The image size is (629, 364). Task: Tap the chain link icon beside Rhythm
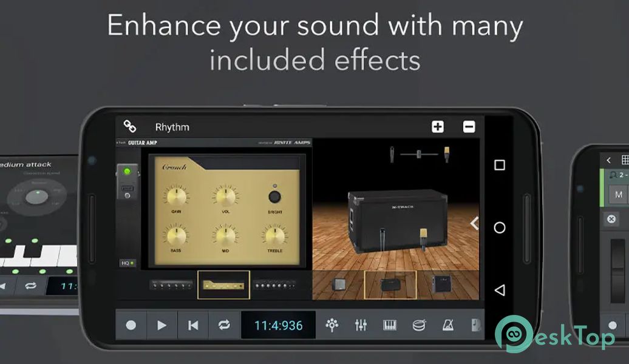[x=129, y=126]
